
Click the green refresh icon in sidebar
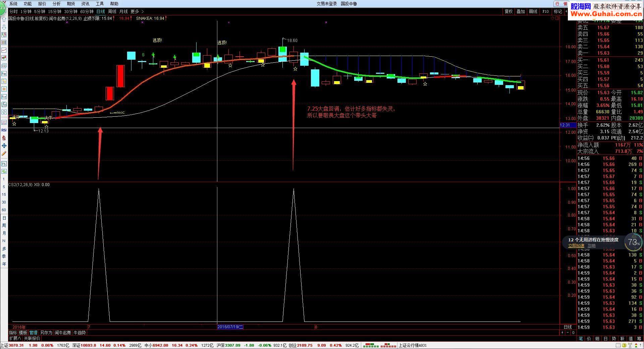pos(4,172)
